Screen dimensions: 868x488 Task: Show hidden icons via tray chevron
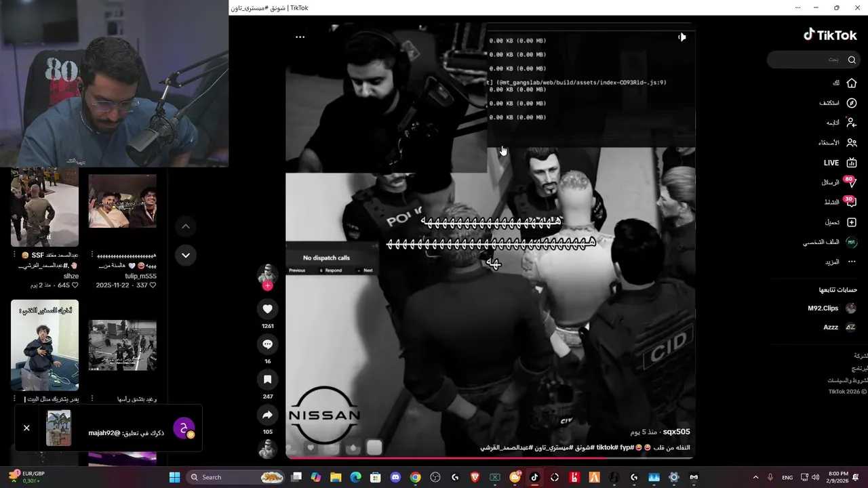755,477
